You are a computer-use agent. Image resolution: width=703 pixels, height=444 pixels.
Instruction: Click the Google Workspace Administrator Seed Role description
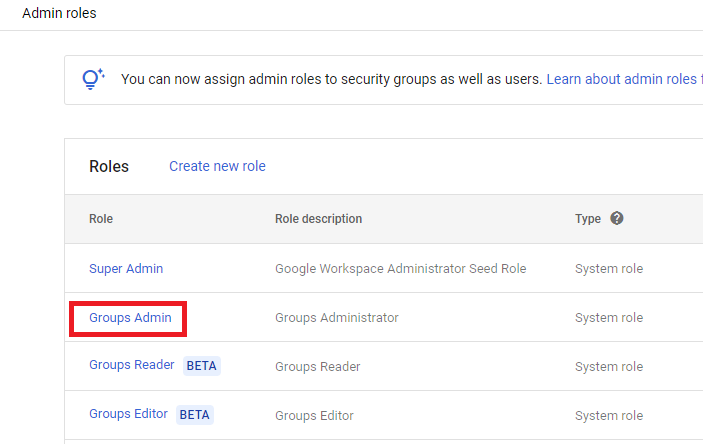click(400, 269)
